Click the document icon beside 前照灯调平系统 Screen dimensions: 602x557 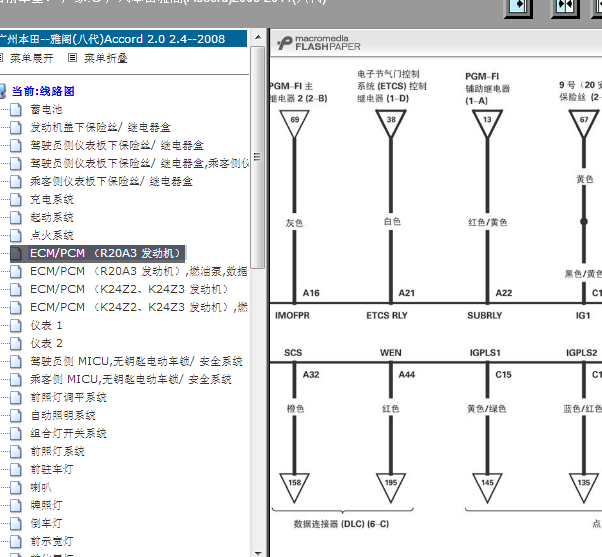point(16,398)
